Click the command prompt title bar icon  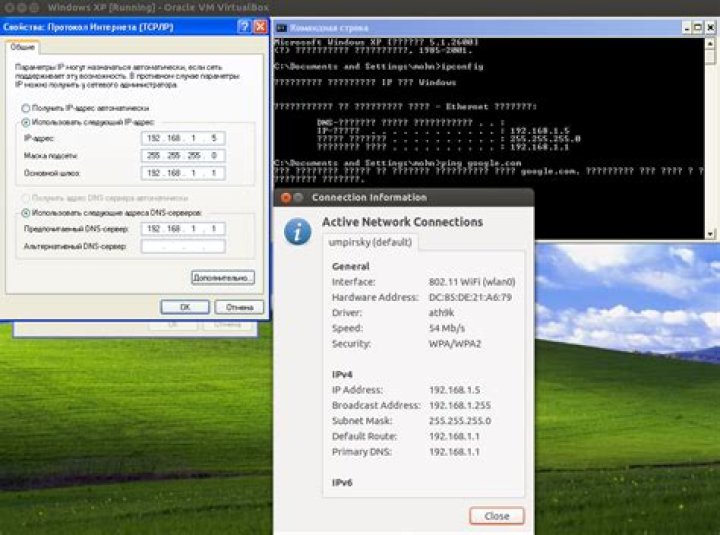281,28
